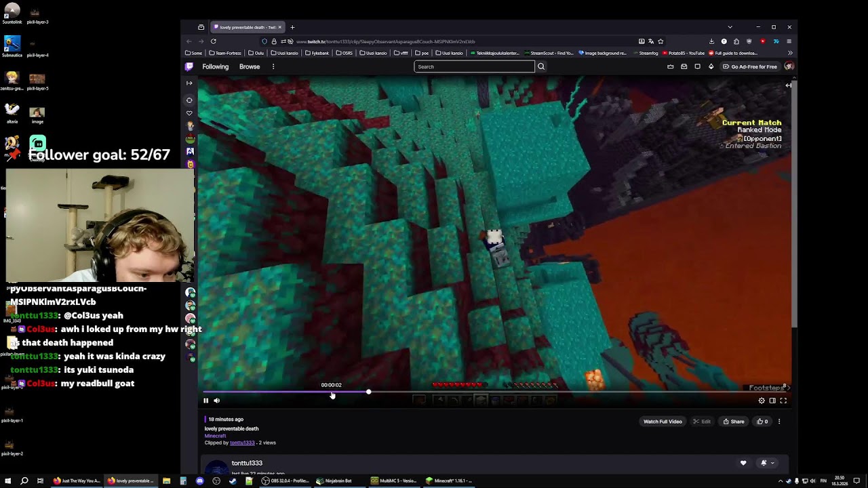Open OBS 32.0.4 from the taskbar
Viewport: 868px width, 488px height.
(285, 481)
